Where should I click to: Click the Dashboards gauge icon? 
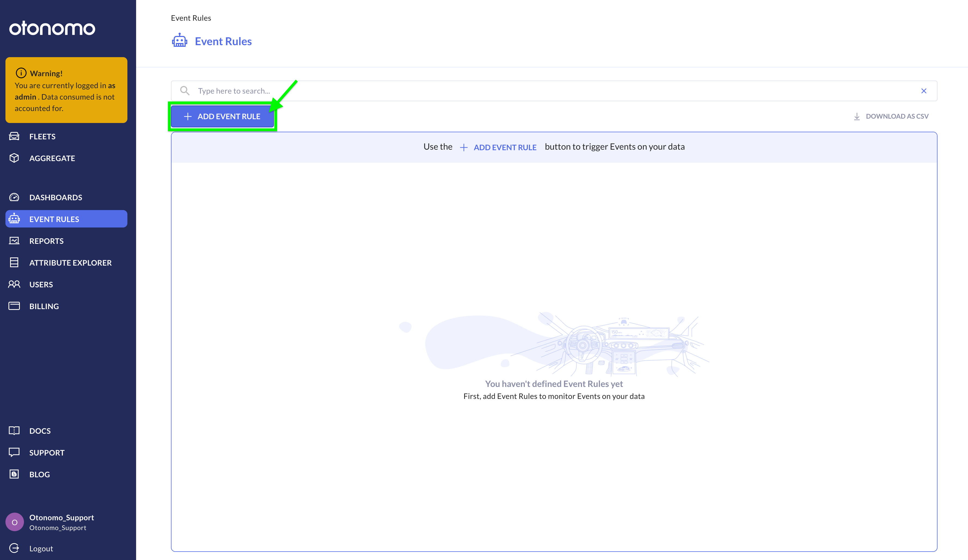click(x=14, y=198)
